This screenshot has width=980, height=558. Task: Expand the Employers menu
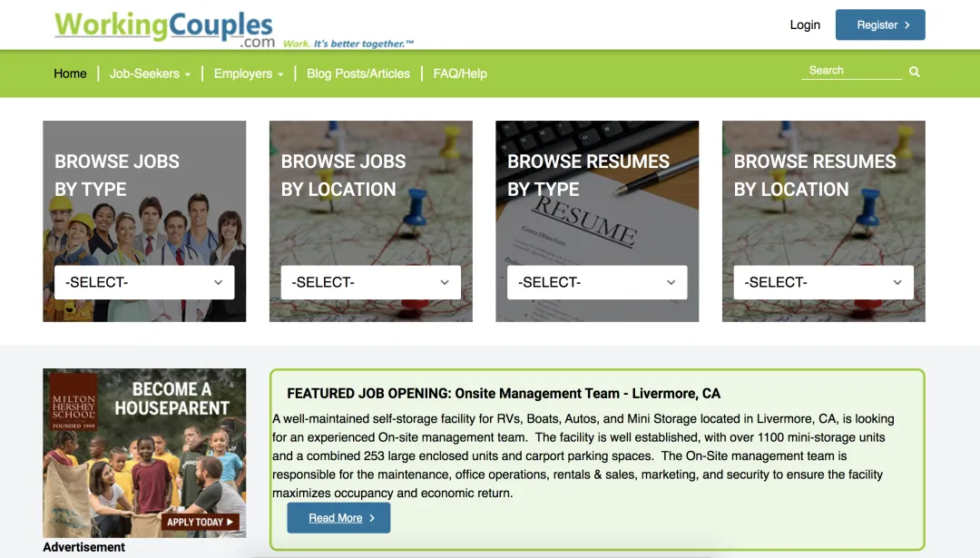pos(249,73)
